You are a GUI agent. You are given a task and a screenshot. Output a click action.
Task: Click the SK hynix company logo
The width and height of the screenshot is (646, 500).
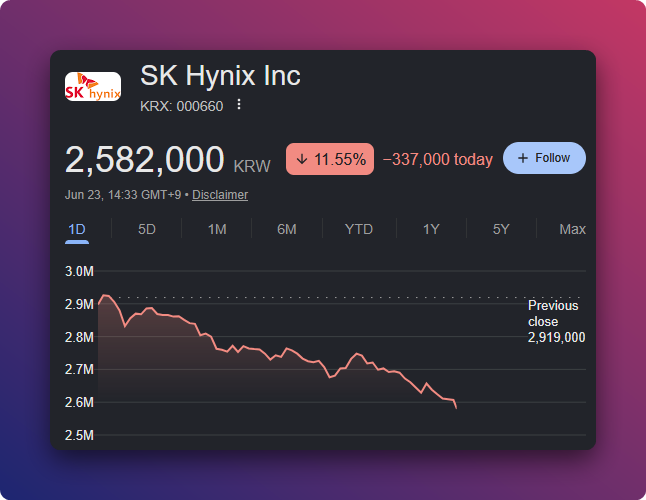pyautogui.click(x=93, y=86)
